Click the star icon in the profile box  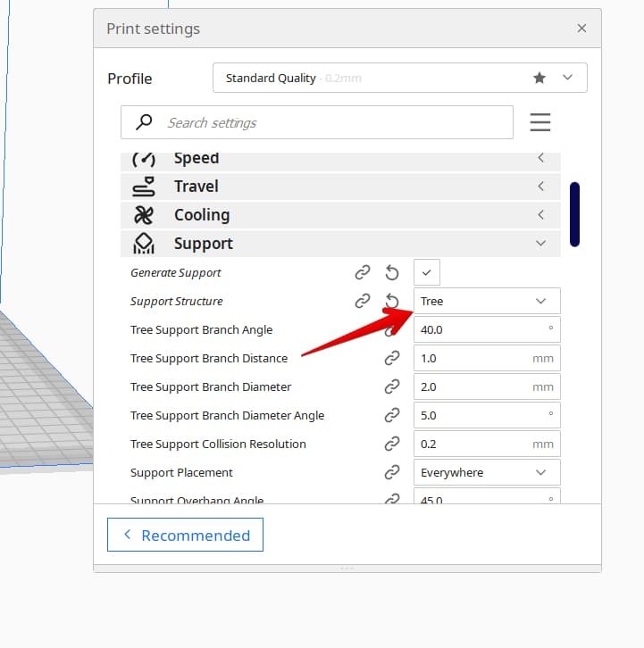tap(539, 78)
